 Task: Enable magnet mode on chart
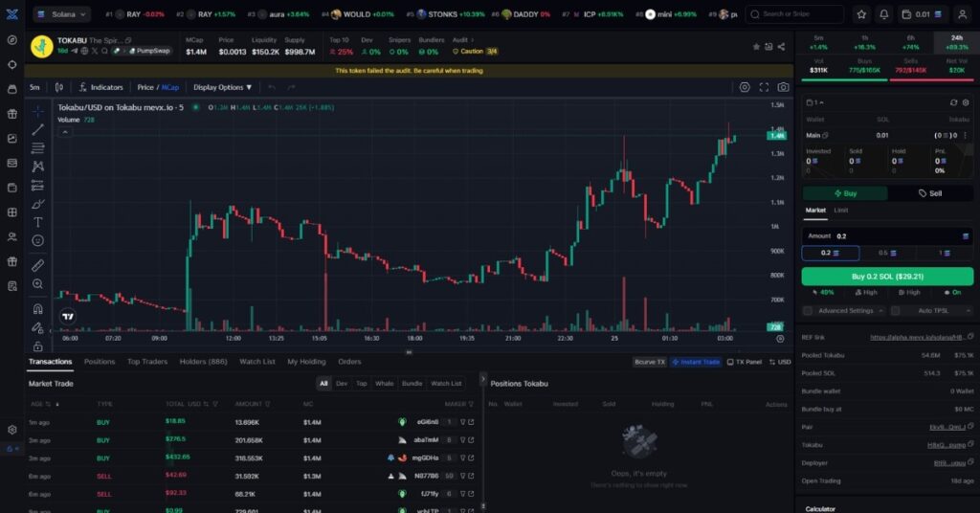pos(38,309)
